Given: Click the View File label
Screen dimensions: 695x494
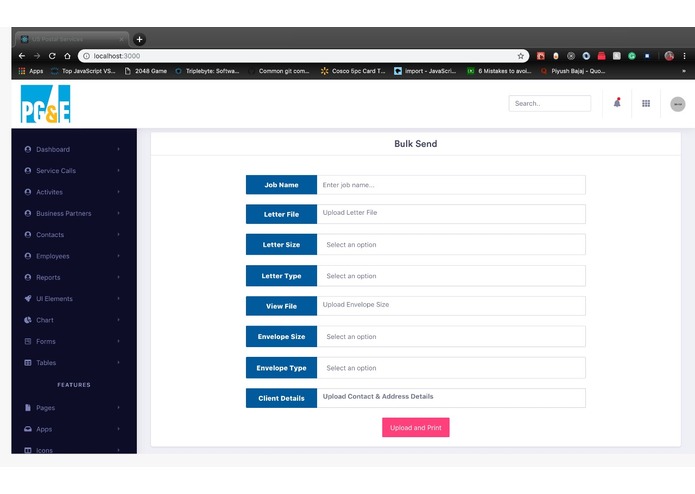Looking at the screenshot, I should pos(281,306).
